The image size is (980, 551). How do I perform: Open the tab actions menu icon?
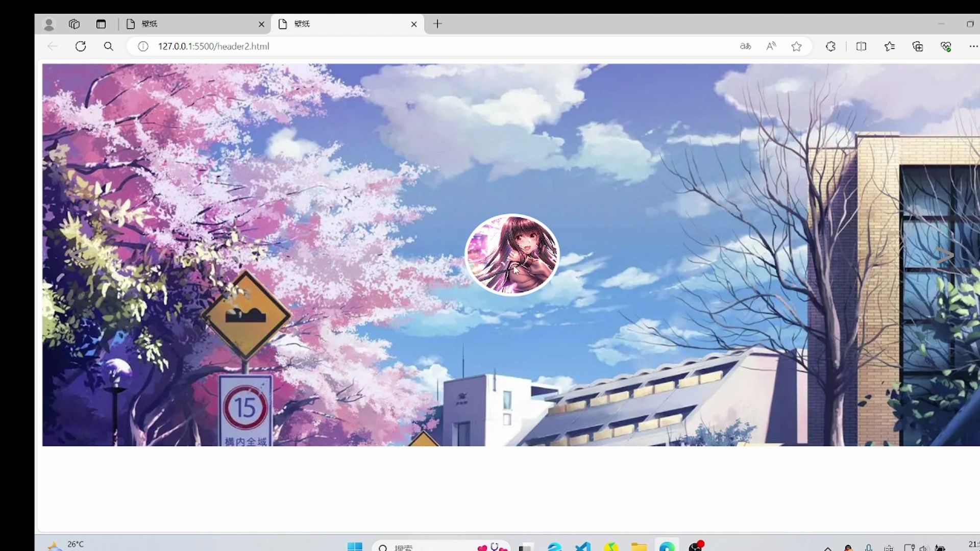pyautogui.click(x=101, y=24)
